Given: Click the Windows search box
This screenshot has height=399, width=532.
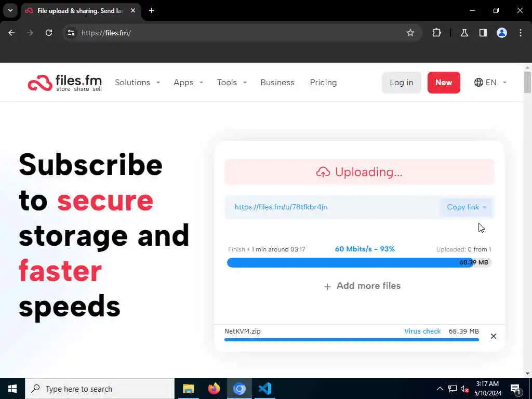Looking at the screenshot, I should click(x=100, y=389).
